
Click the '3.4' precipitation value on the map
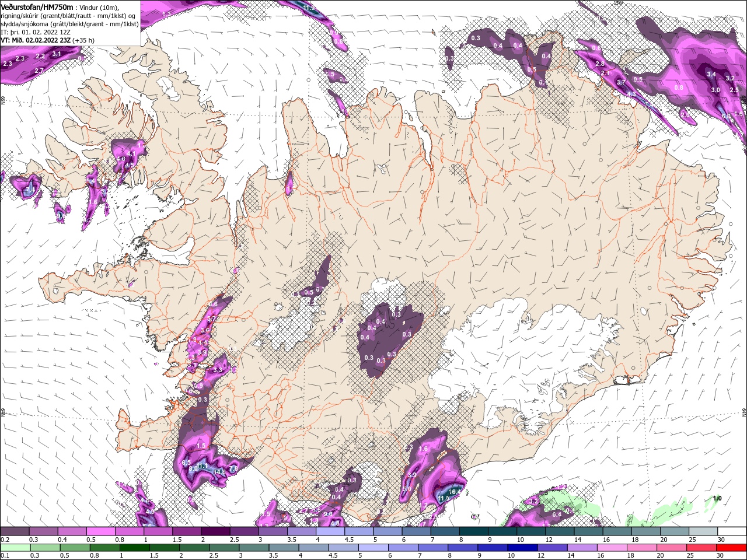pyautogui.click(x=711, y=75)
